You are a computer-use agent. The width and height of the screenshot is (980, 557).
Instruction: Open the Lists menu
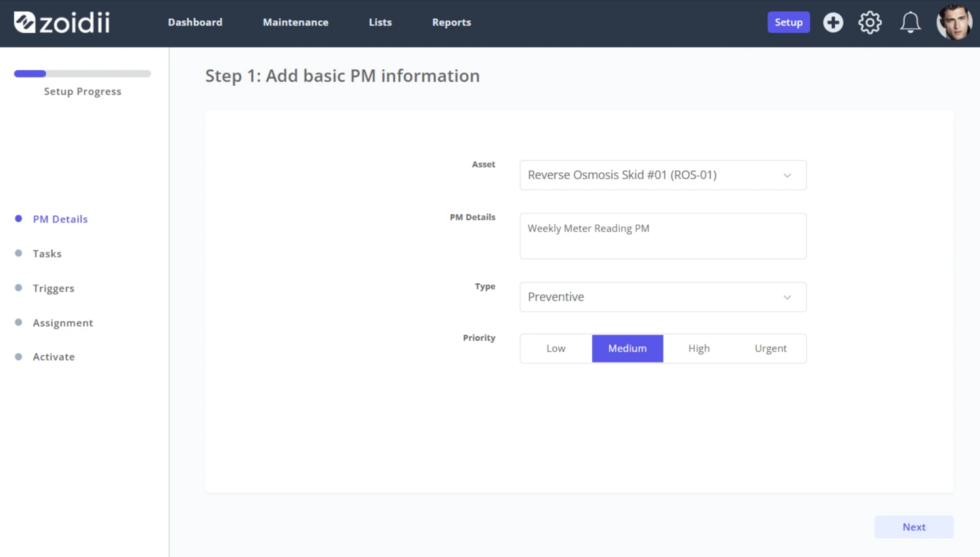tap(380, 22)
